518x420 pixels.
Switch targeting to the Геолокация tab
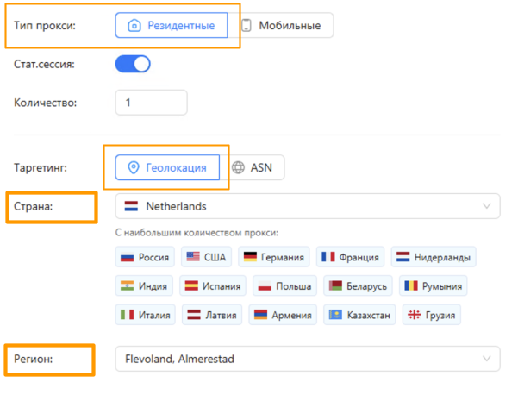pos(167,167)
